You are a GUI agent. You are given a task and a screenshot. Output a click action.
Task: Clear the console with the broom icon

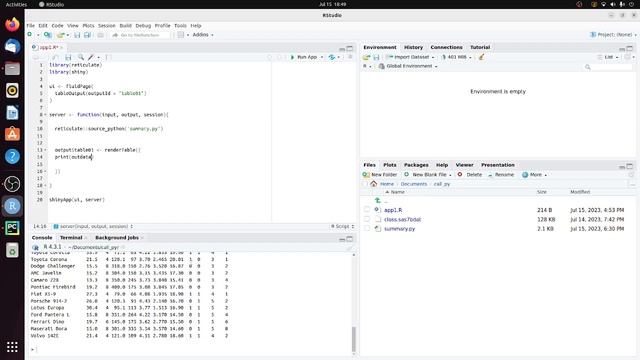click(x=350, y=247)
